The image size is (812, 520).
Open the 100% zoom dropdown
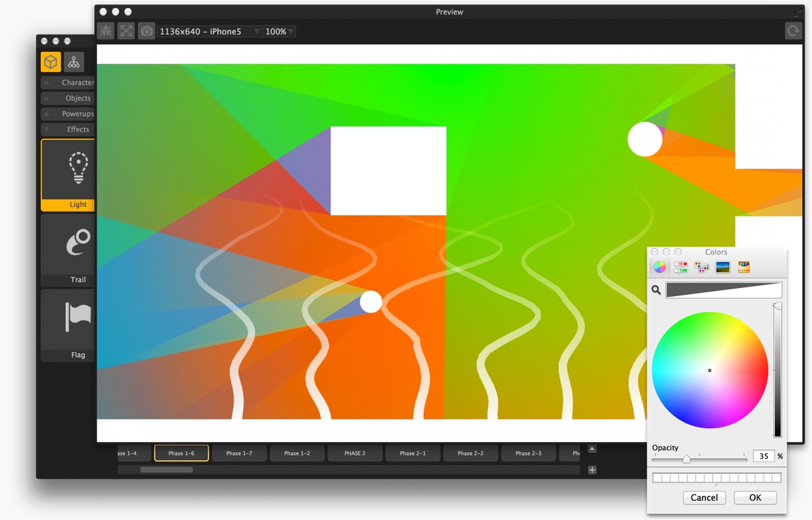(x=279, y=32)
